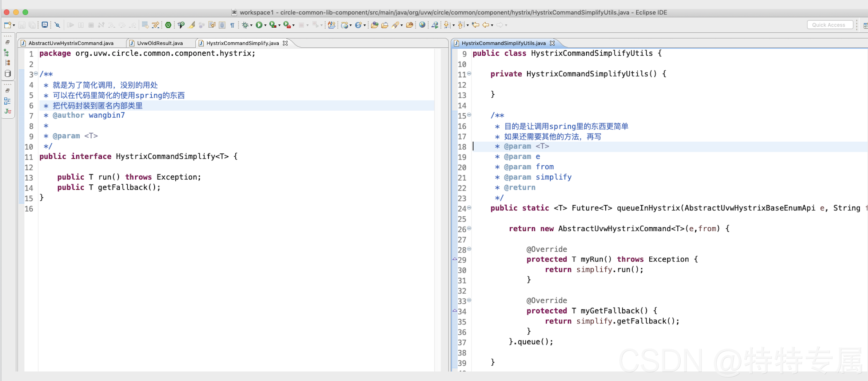The image size is (868, 381).
Task: Close the HystrixCommandSimplify.java tab
Action: 285,43
